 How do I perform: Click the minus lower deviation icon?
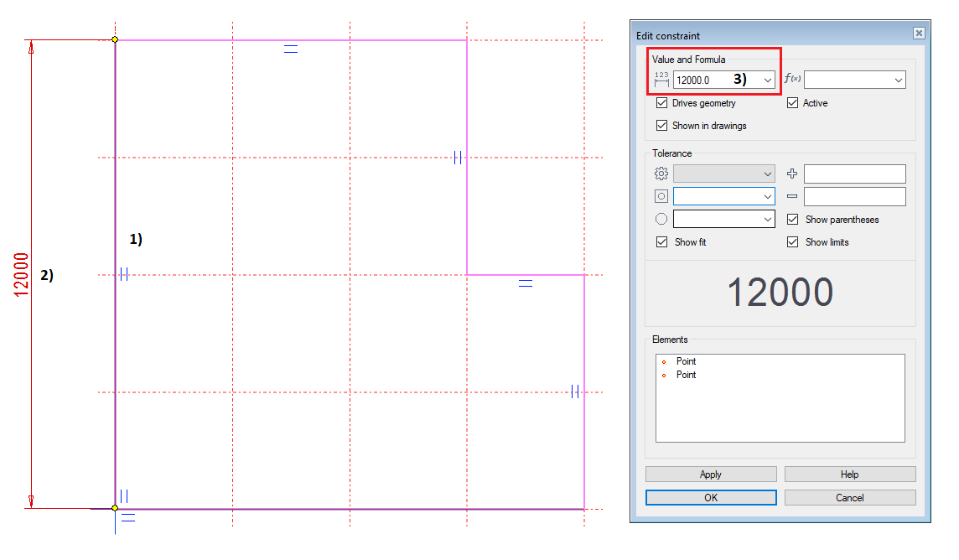point(793,196)
